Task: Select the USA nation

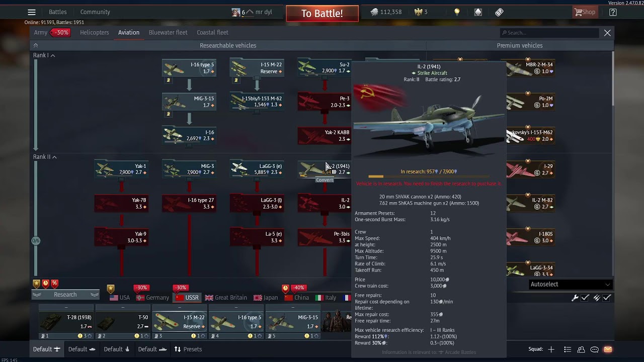Action: (120, 298)
